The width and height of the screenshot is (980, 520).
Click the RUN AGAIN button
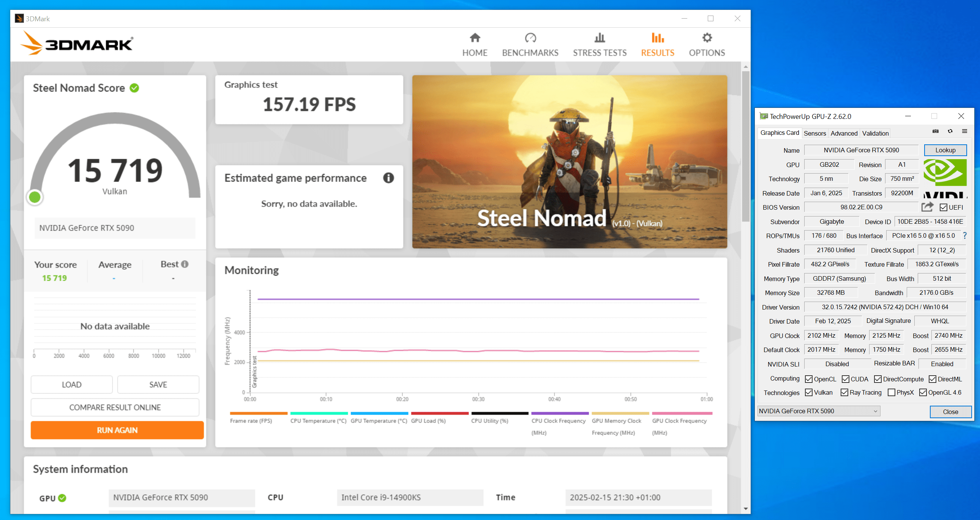(117, 430)
